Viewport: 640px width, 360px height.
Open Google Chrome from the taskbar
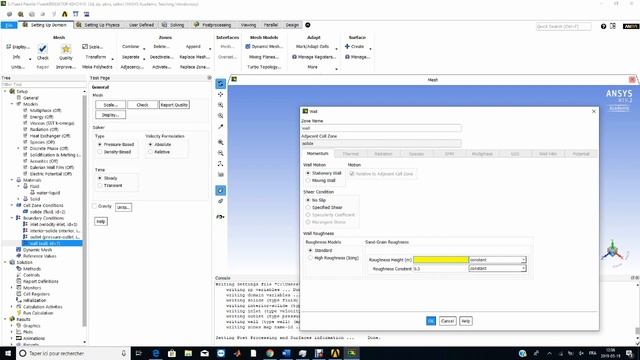(x=270, y=353)
